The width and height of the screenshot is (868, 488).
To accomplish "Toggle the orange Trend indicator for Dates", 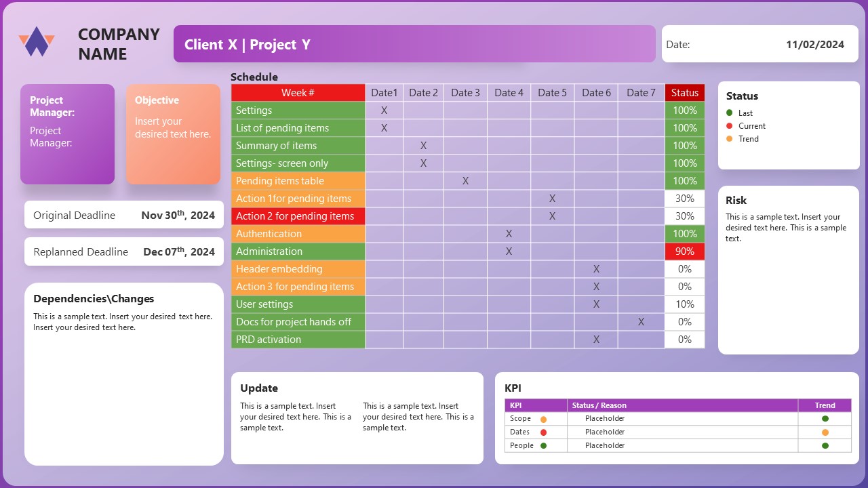I will click(x=825, y=432).
